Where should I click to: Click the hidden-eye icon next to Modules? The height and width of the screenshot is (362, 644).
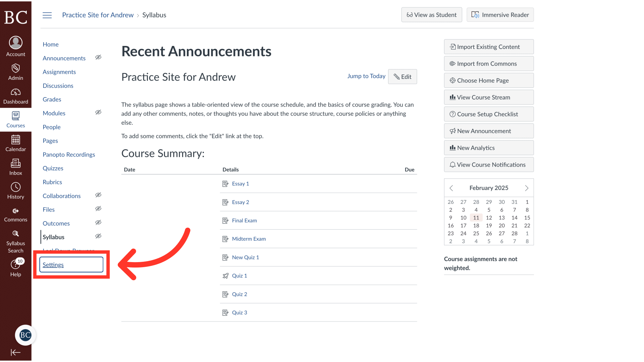click(98, 112)
